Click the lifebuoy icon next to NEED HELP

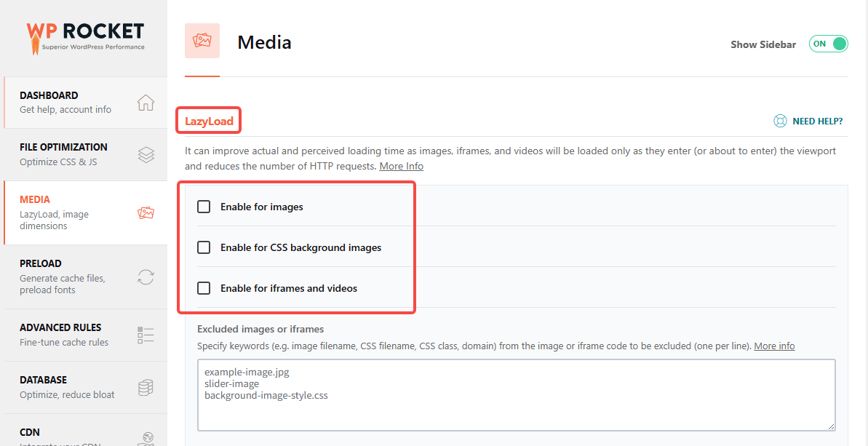click(780, 121)
